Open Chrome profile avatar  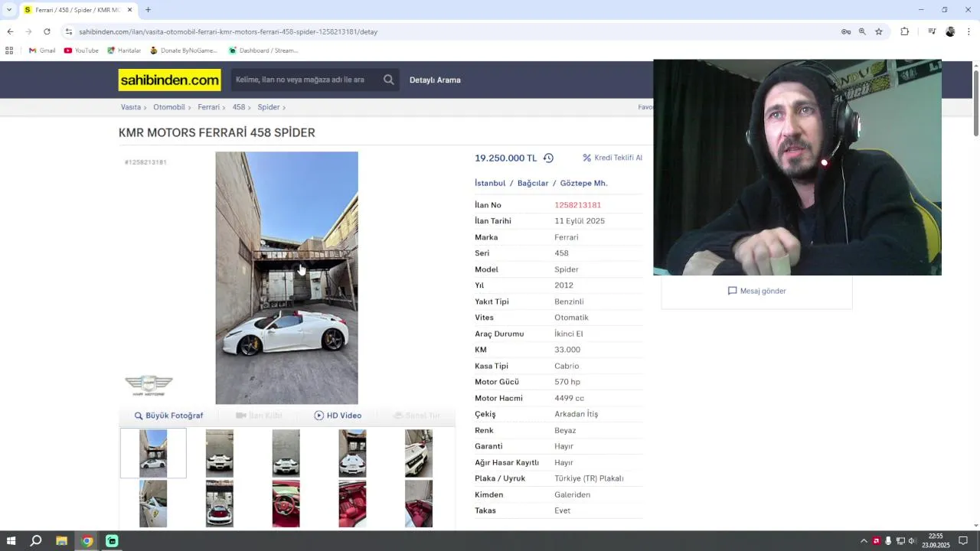950,31
